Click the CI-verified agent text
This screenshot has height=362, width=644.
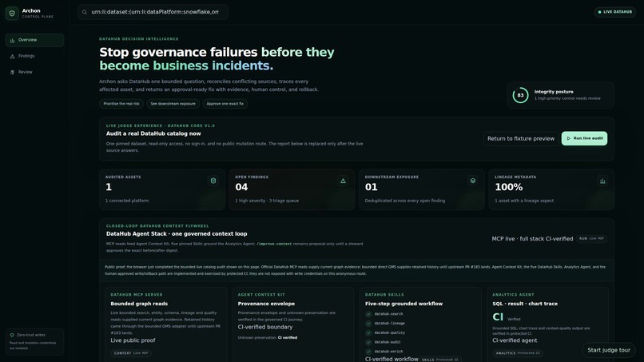point(515,340)
